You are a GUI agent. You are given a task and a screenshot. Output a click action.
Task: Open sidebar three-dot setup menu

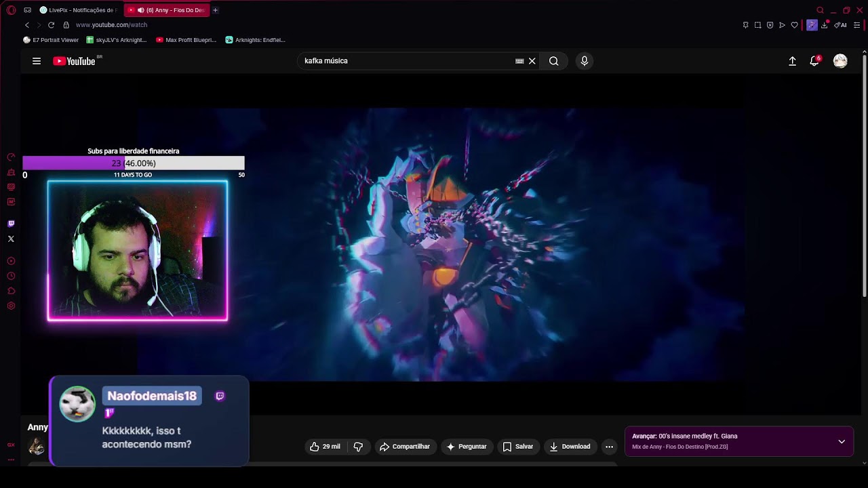pyautogui.click(x=11, y=460)
